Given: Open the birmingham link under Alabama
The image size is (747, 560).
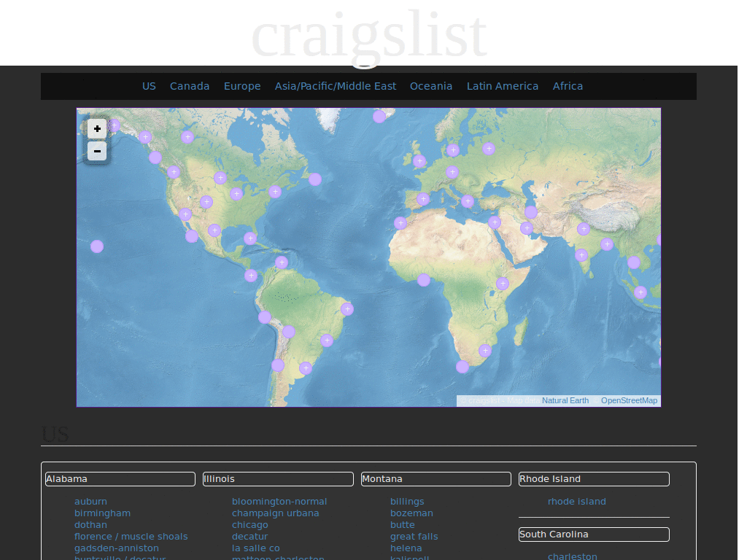Looking at the screenshot, I should [102, 513].
